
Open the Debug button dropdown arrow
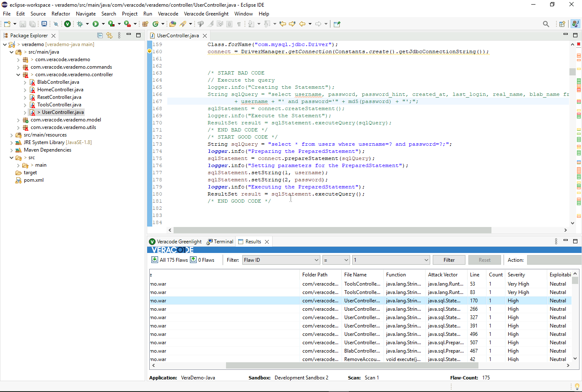tap(87, 24)
